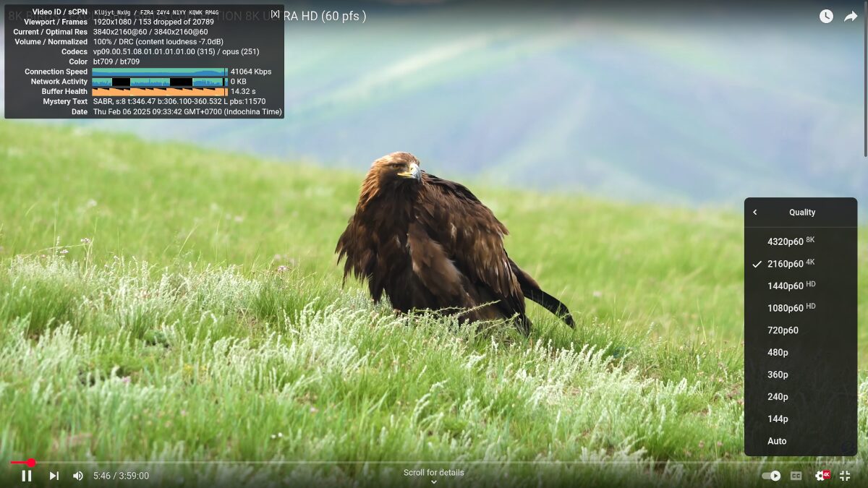Add video to Watch later via clock icon

coord(826,16)
